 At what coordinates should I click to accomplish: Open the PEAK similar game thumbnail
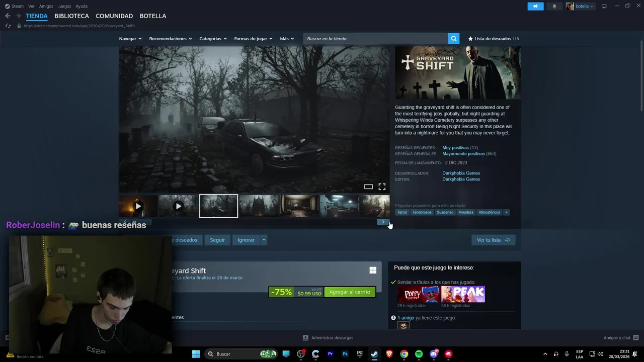click(x=463, y=294)
